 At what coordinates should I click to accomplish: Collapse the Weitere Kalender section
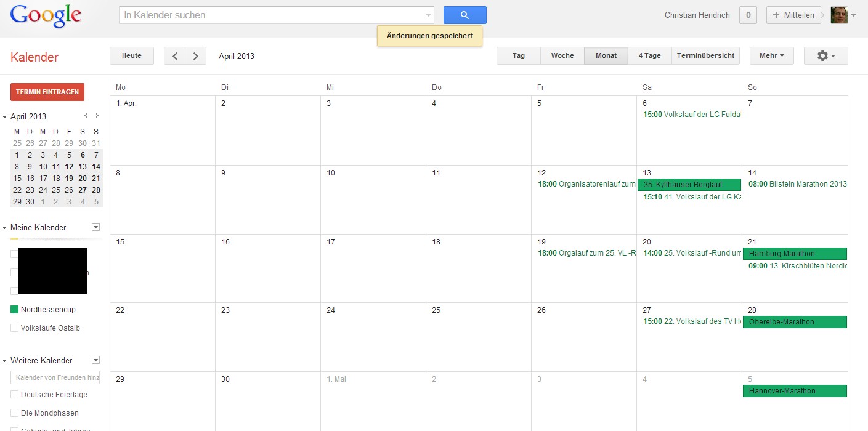point(5,360)
